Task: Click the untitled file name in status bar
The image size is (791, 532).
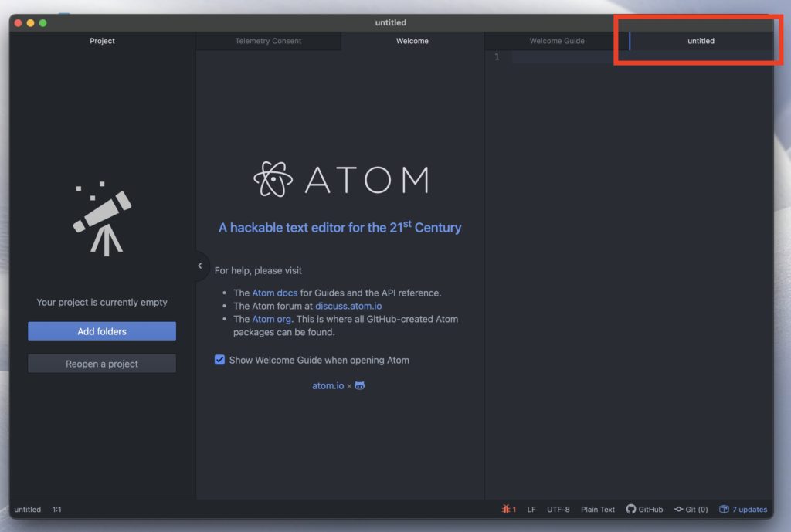Action: (x=28, y=510)
